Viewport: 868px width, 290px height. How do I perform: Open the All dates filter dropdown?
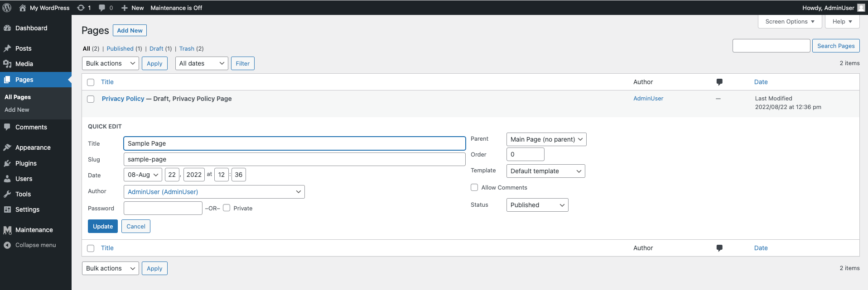coord(202,63)
